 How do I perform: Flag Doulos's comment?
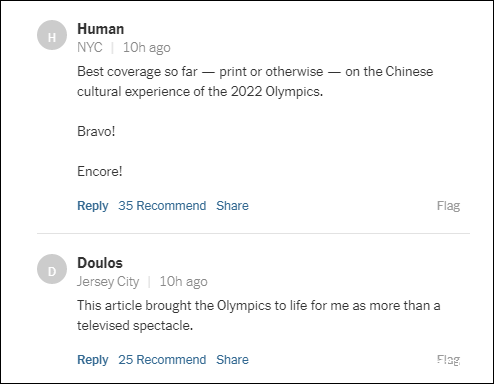448,360
